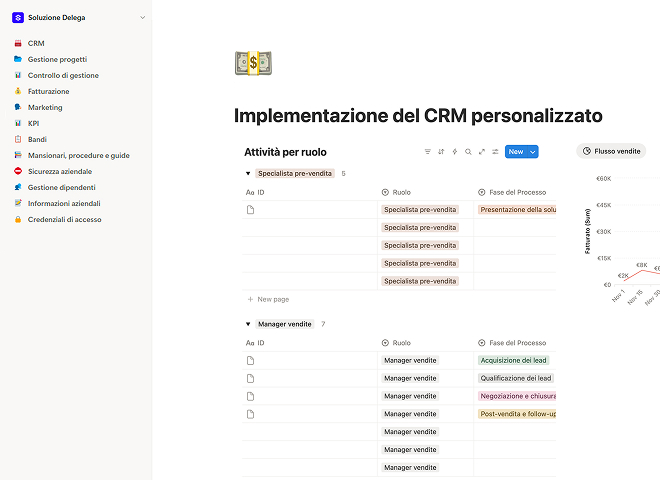Click the Acquisizione dei lead tag

514,360
